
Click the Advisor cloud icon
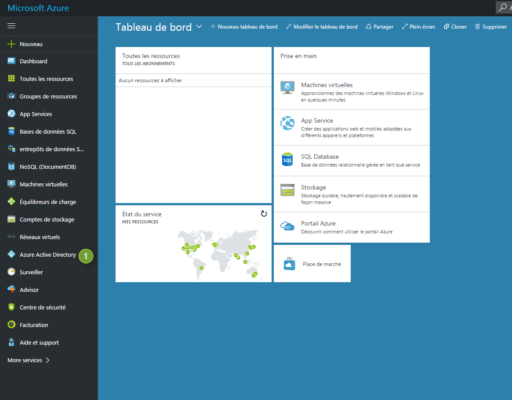[x=11, y=289]
